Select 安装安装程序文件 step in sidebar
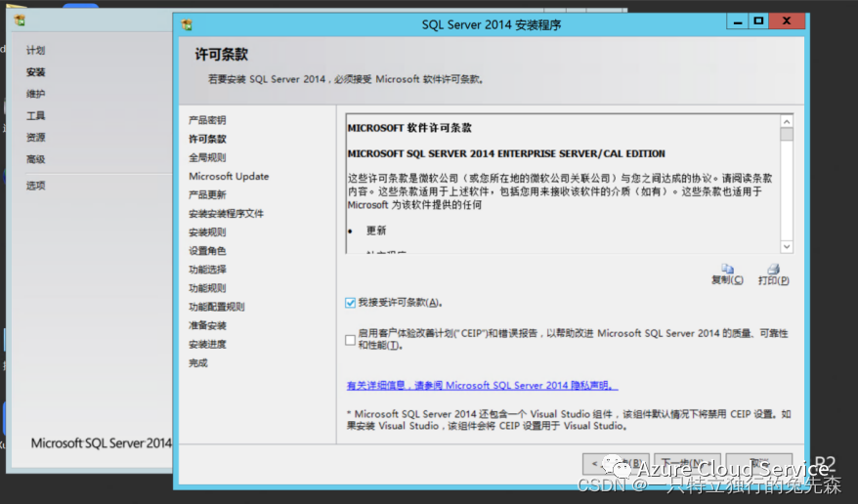 [x=226, y=213]
